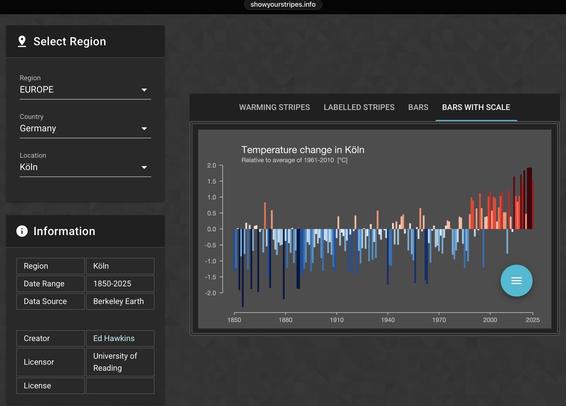
Task: Click the location pin icon
Action: (22, 42)
